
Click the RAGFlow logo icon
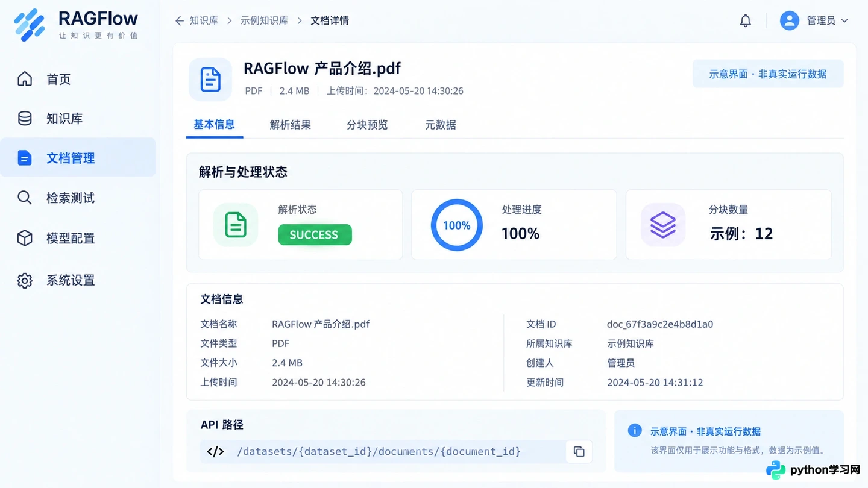(30, 25)
